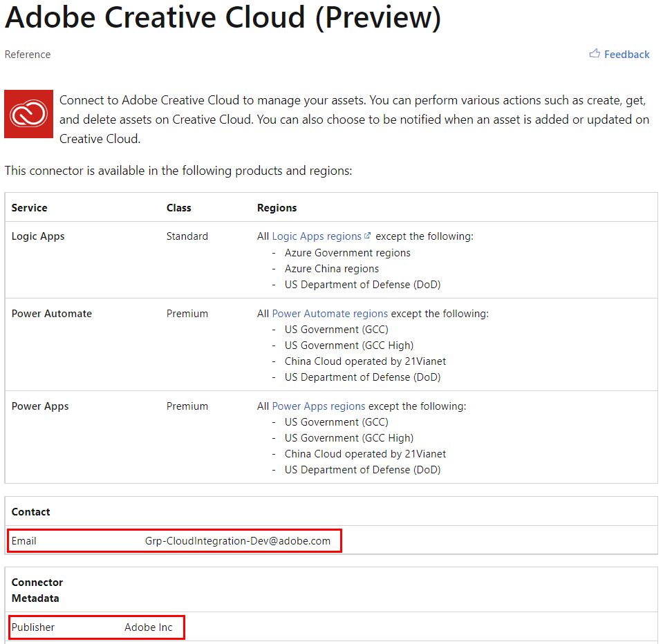Click the Reference label under the title

(28, 55)
